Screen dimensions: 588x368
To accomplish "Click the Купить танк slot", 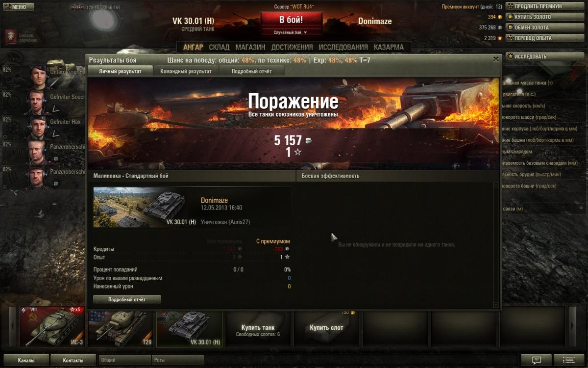I will click(x=258, y=327).
